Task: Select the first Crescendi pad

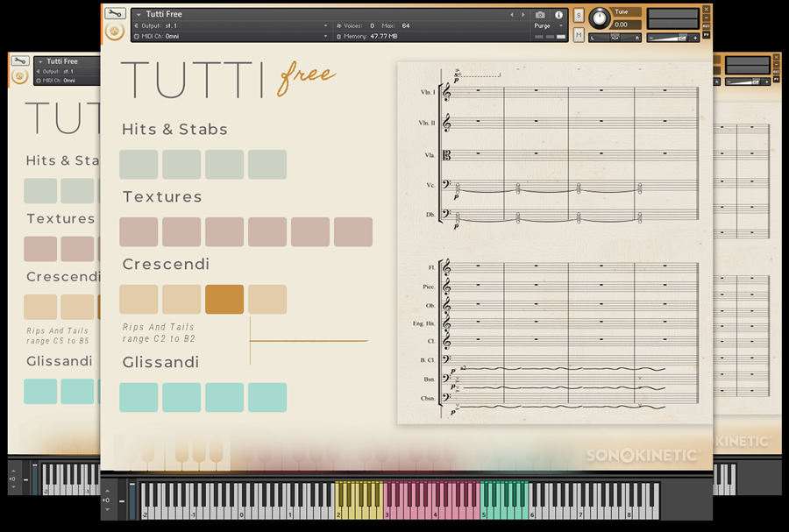Action: coord(139,299)
